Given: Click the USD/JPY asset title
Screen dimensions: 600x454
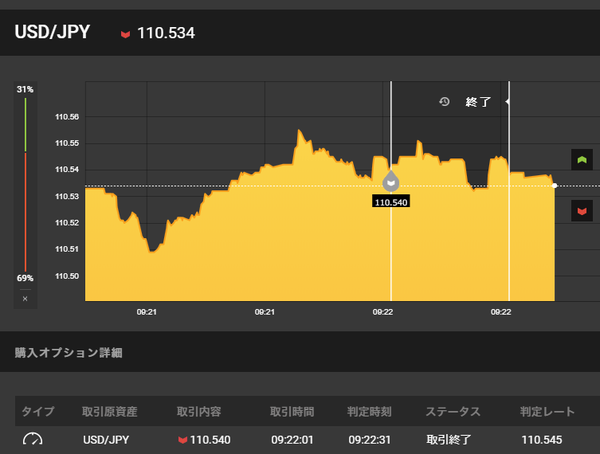Looking at the screenshot, I should pos(52,32).
